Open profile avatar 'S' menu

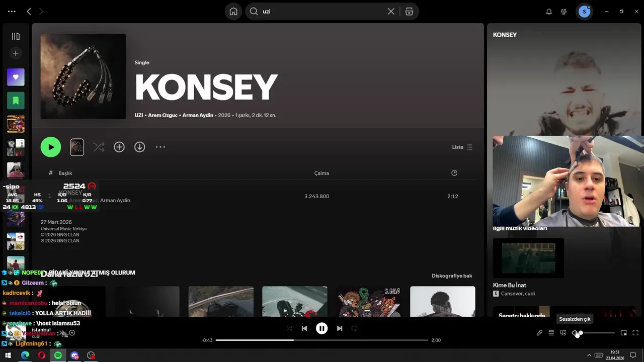(x=584, y=11)
